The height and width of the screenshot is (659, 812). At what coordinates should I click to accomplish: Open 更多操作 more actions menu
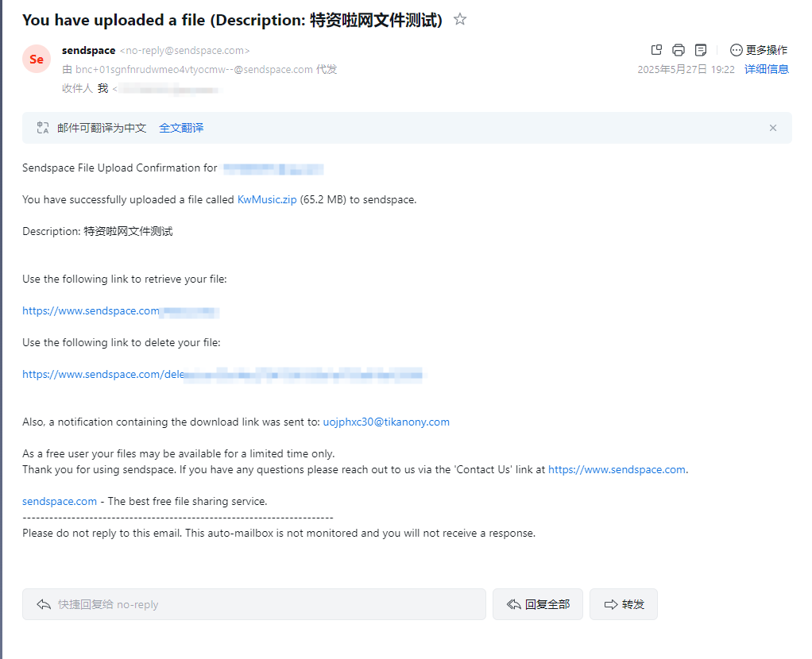click(759, 50)
